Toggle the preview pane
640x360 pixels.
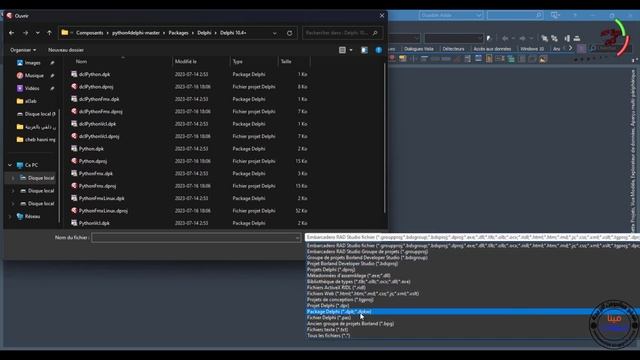pos(364,50)
